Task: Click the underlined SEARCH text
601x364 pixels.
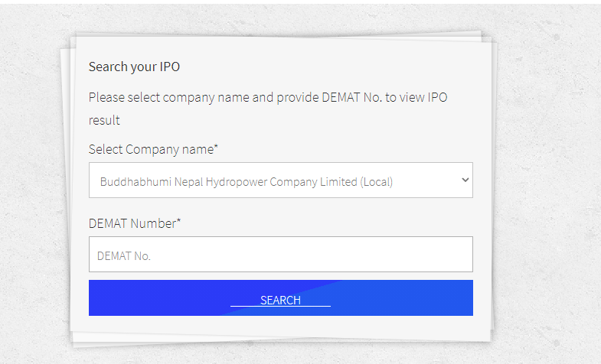Action: pyautogui.click(x=280, y=301)
